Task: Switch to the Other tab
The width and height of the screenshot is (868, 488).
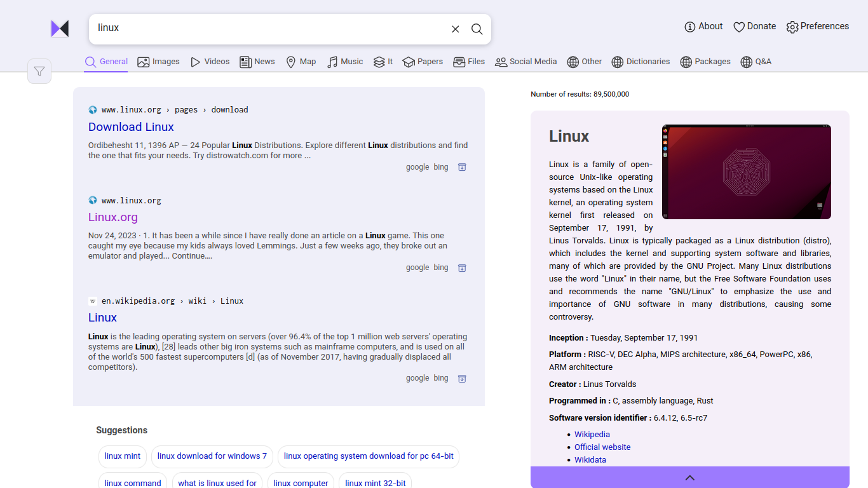Action: point(585,62)
